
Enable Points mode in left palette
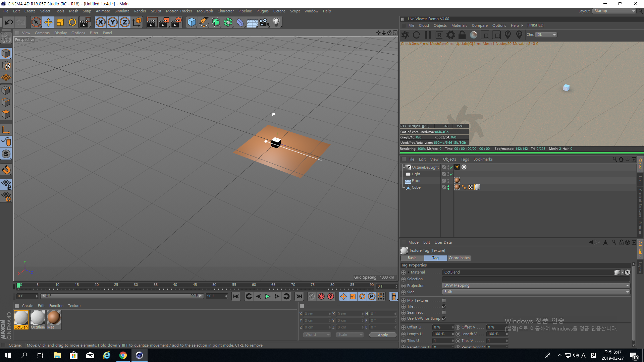pyautogui.click(x=6, y=90)
